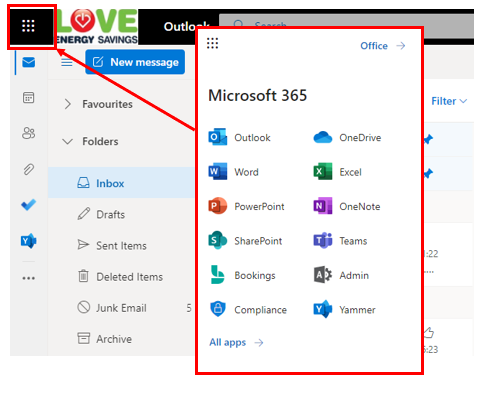The height and width of the screenshot is (399, 485).
Task: Open the app launcher waffle in the Outlook header
Action: 28,26
